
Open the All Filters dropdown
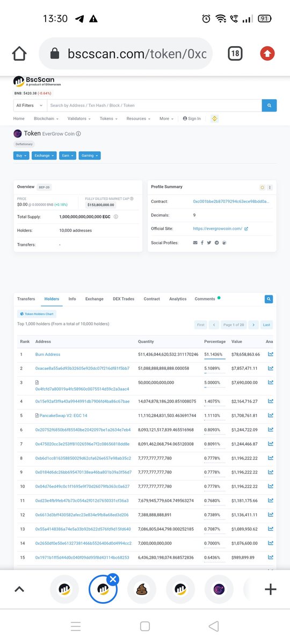tap(30, 105)
